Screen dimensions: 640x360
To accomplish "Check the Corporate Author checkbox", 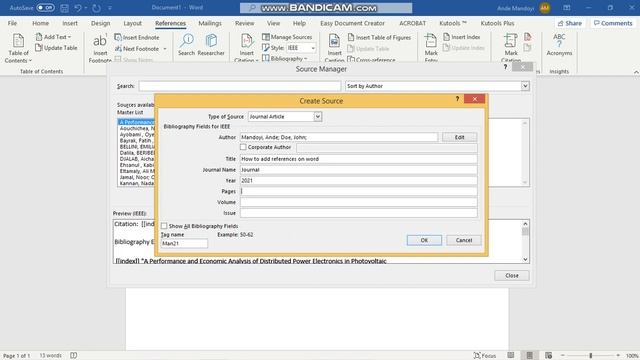I will [x=243, y=147].
